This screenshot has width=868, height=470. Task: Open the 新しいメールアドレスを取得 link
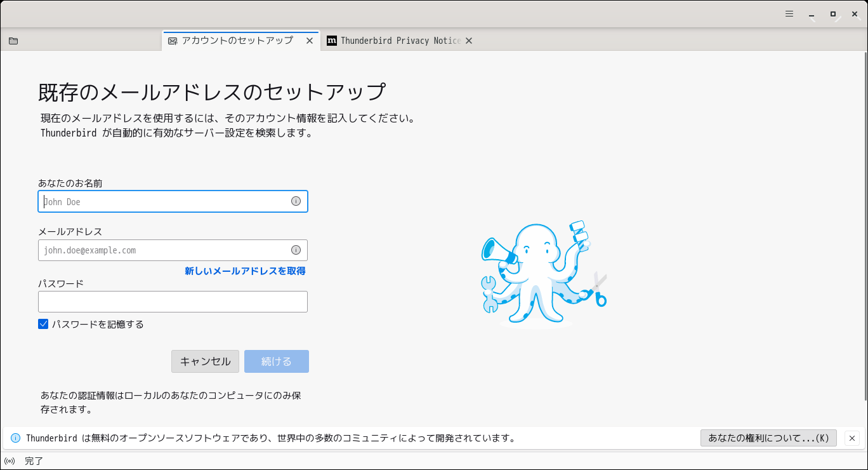coord(245,271)
